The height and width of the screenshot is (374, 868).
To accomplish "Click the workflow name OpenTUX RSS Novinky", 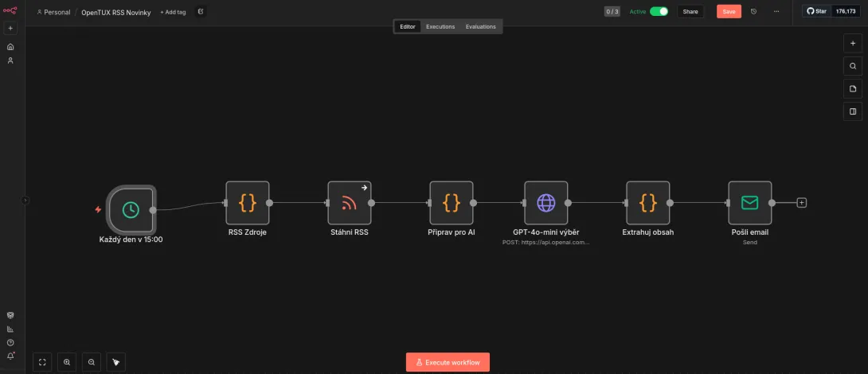I will pyautogui.click(x=115, y=12).
